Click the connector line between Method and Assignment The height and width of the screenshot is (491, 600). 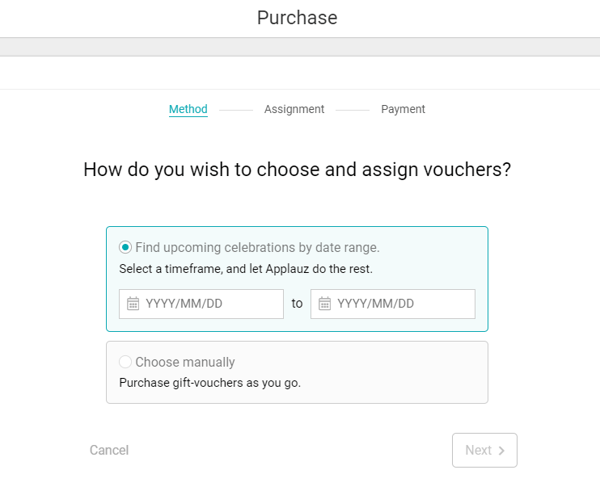click(x=236, y=110)
